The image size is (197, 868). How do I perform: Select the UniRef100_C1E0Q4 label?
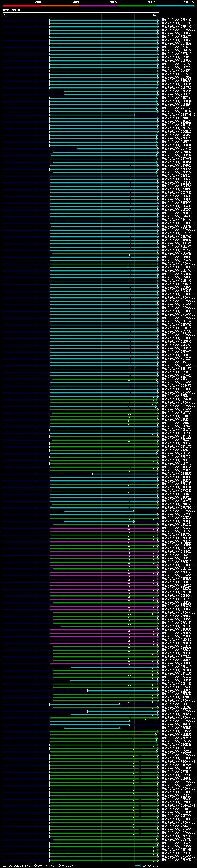[x=176, y=101]
